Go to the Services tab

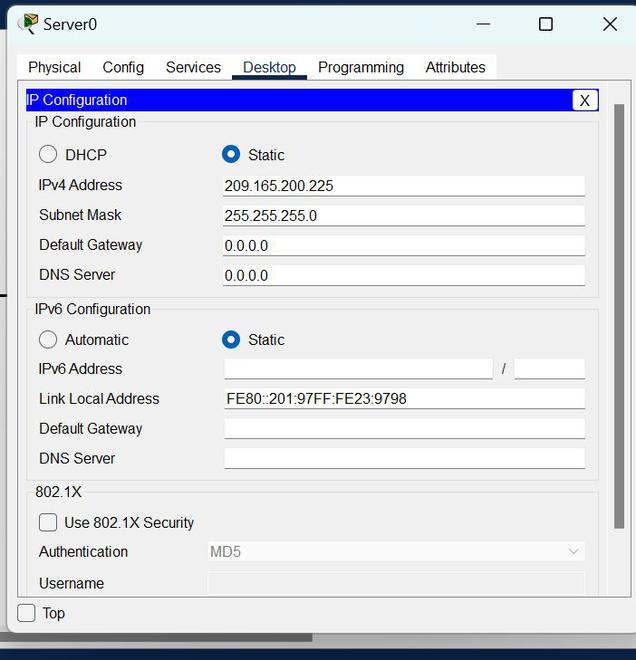[x=193, y=68]
